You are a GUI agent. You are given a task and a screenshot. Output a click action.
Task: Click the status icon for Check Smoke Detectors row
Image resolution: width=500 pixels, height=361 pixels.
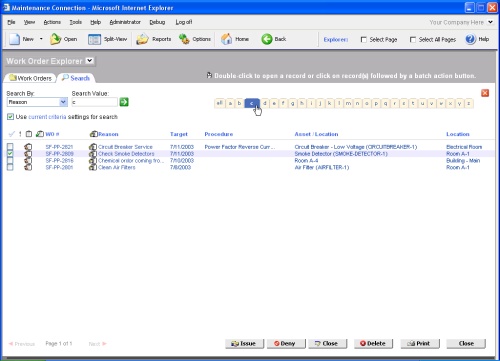[28, 154]
